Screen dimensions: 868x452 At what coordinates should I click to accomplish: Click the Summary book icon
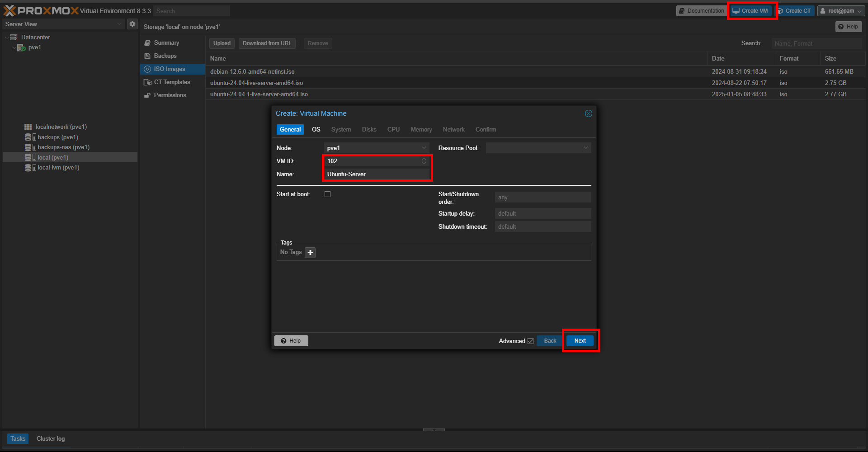coord(147,43)
